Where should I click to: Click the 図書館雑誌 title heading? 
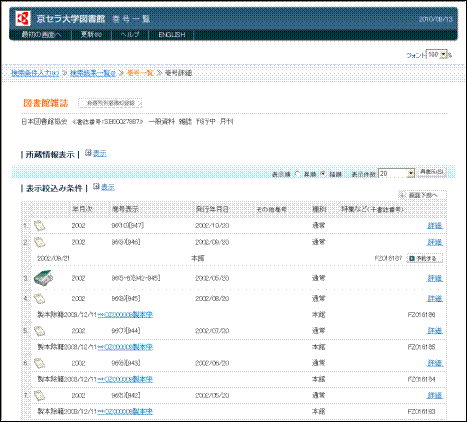click(46, 103)
